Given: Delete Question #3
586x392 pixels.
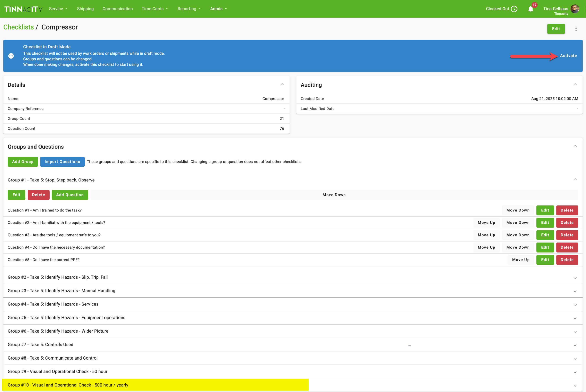Looking at the screenshot, I should 567,235.
